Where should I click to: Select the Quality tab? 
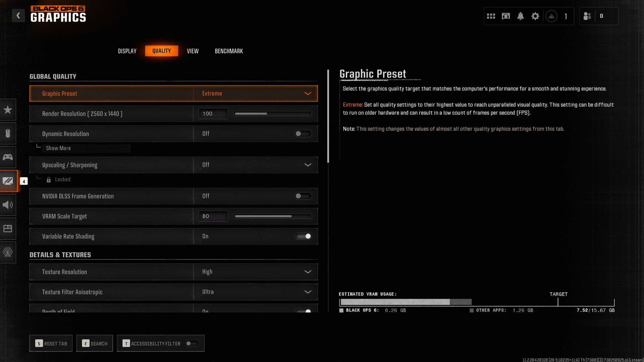tap(162, 51)
